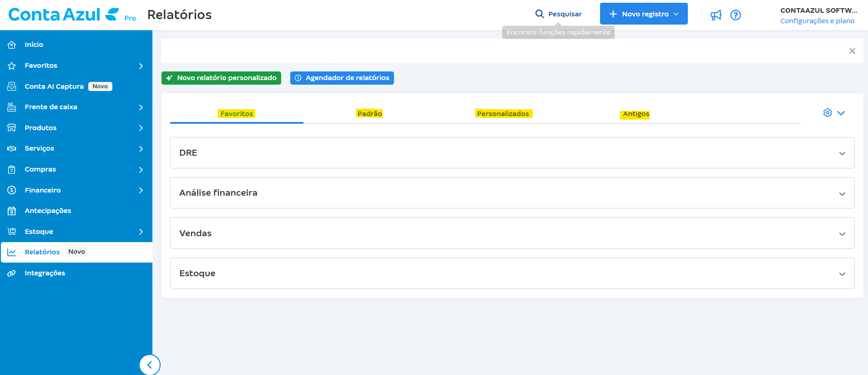Dismiss the banner with the X button

[x=852, y=51]
